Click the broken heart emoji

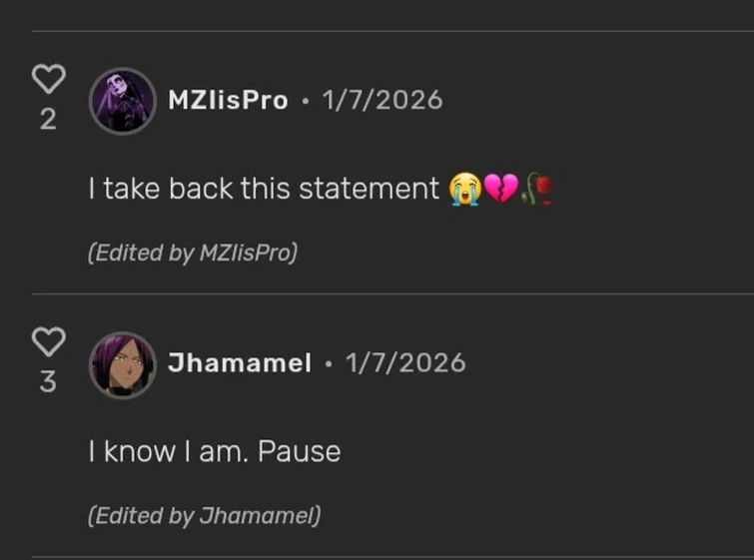tap(500, 189)
